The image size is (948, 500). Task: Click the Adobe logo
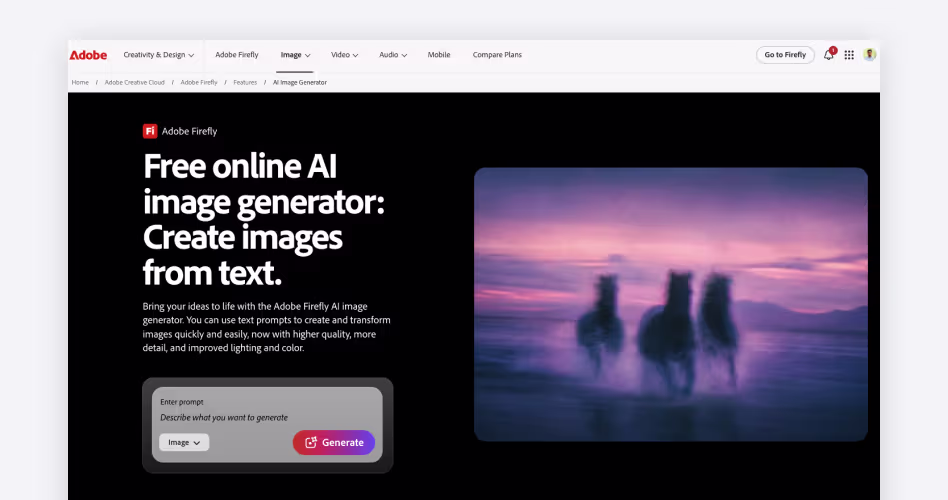[88, 55]
